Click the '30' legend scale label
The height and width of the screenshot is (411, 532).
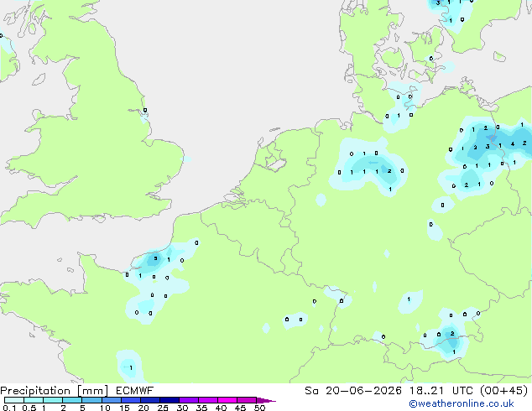pyautogui.click(x=182, y=408)
